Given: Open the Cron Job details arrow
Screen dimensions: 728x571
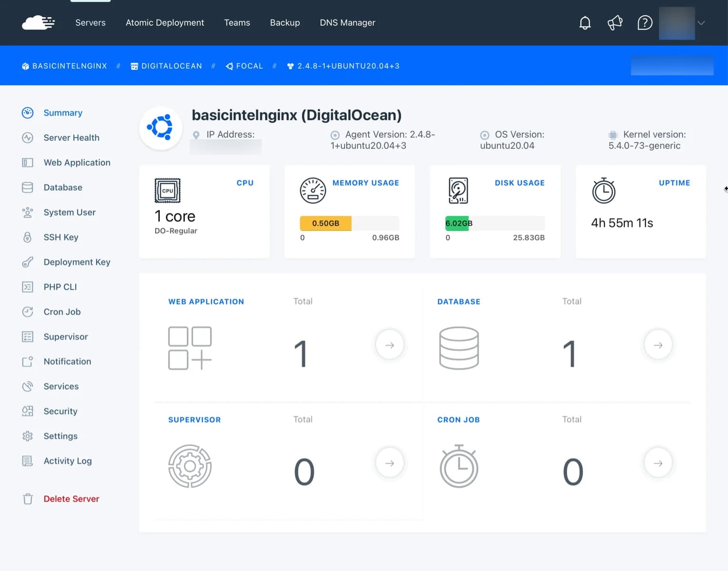Looking at the screenshot, I should 658,463.
